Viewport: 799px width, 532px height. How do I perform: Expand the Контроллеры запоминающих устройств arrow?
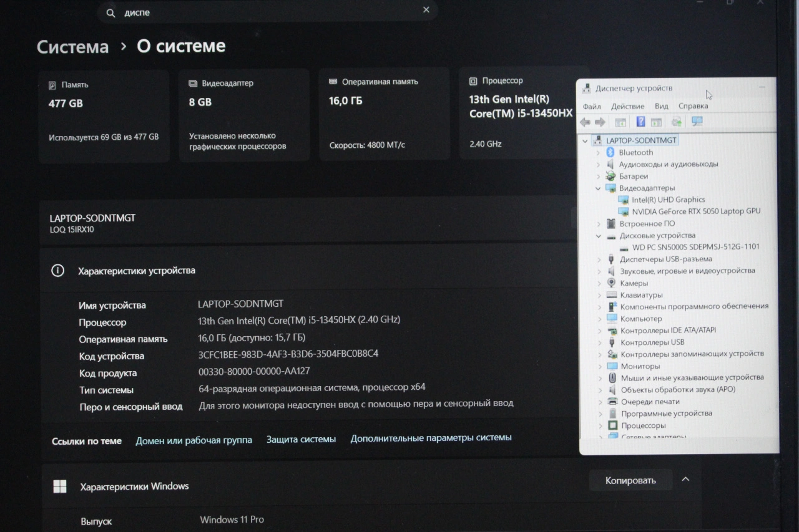tap(599, 354)
